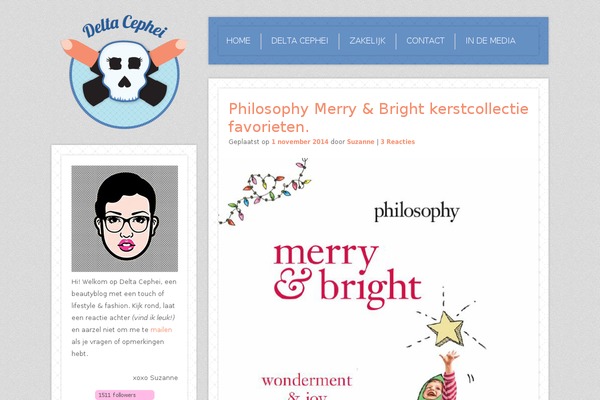600x400 pixels.
Task: Click the mailen link in sidebar text
Action: pos(161,330)
